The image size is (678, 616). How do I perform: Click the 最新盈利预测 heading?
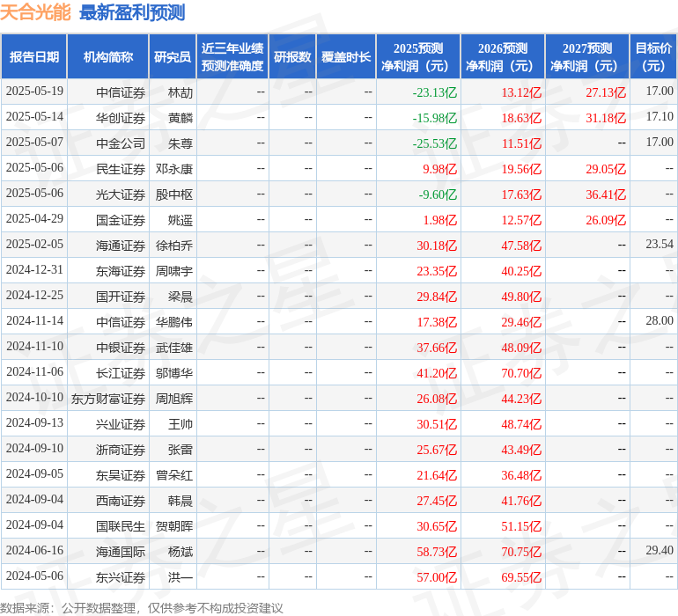[x=132, y=12]
